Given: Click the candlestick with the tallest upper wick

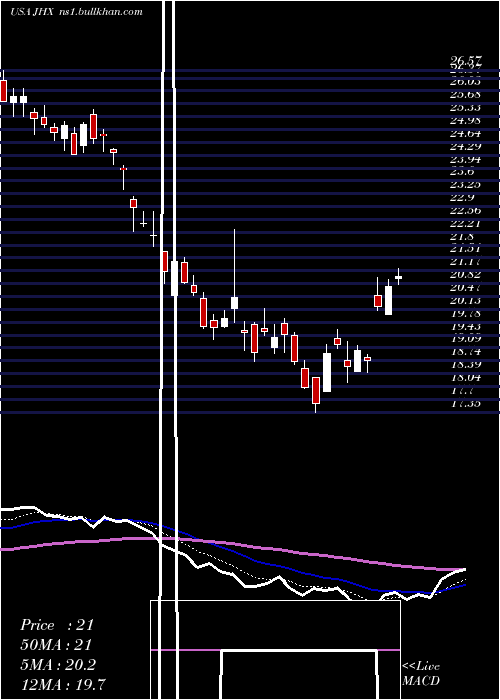Looking at the screenshot, I should coord(234,275).
